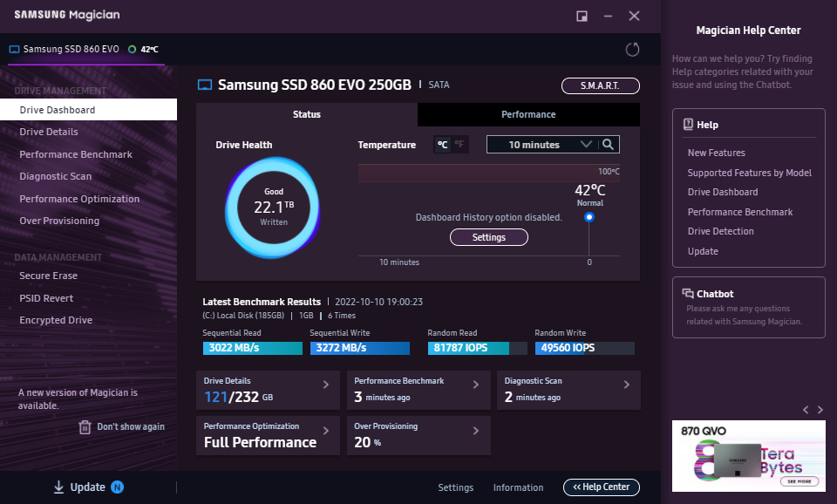Screen dimensions: 837x504
Task: Open the Performance Optimization card arrow
Action: click(325, 431)
